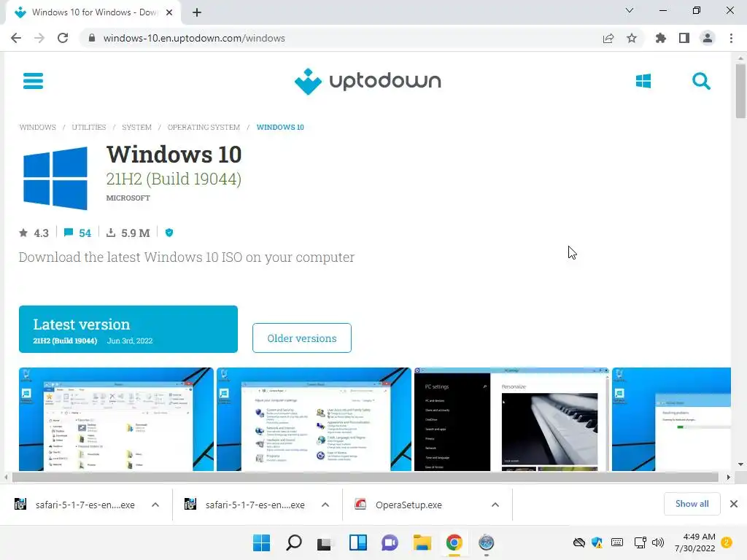Image resolution: width=747 pixels, height=560 pixels.
Task: Share this page from address bar
Action: [608, 38]
